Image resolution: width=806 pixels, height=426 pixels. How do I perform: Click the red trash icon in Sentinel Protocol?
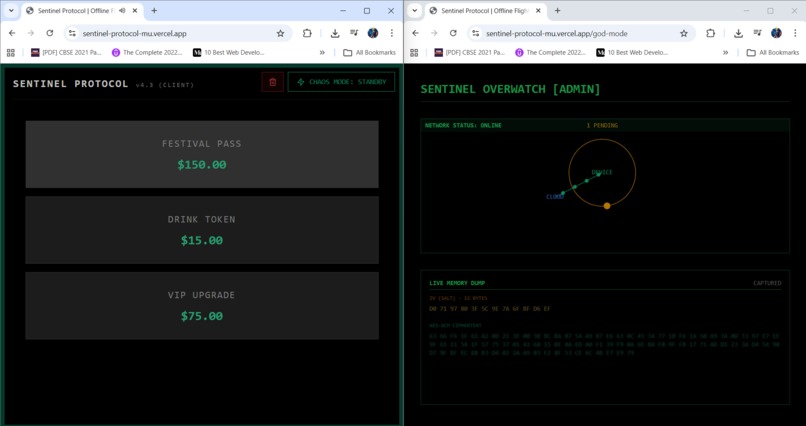[272, 82]
